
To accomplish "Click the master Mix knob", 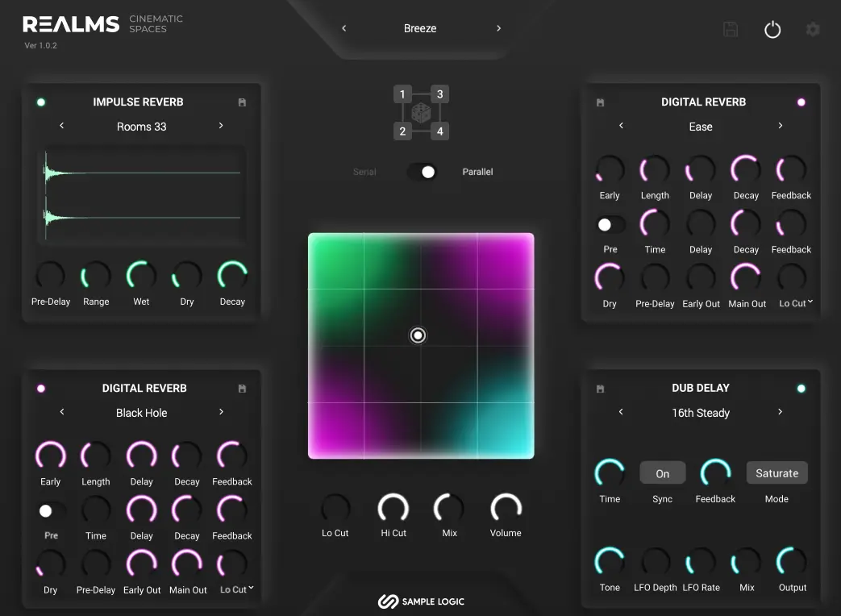I will 449,509.
